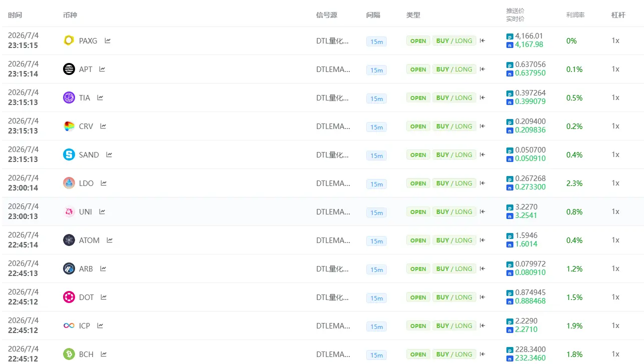This screenshot has width=644, height=364.
Task: Click the arrow icon after UNI BUY / LONG
Action: coord(482,211)
